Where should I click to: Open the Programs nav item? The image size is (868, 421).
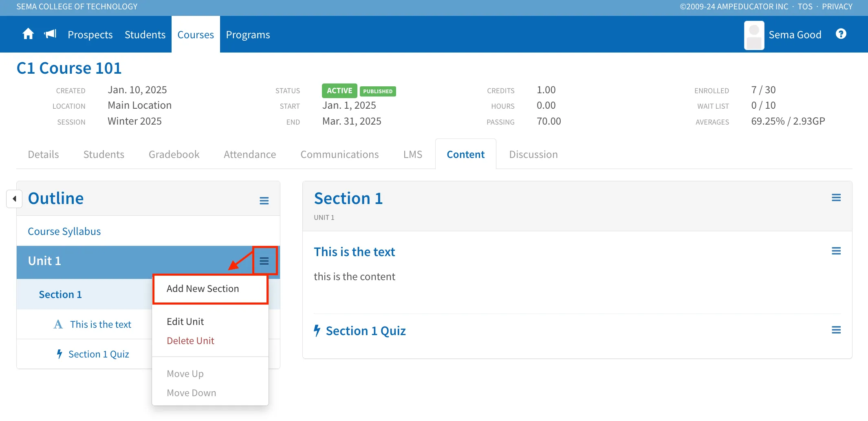[248, 35]
